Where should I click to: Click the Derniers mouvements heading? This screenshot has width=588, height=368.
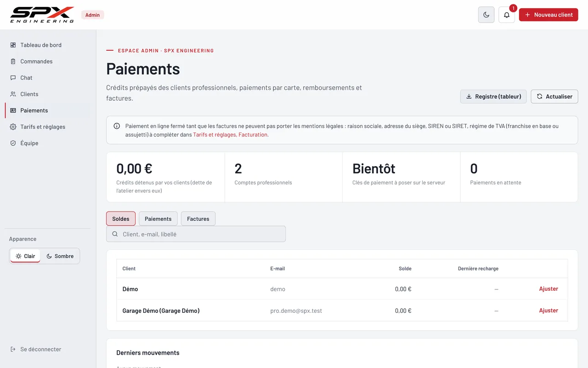coord(148,353)
